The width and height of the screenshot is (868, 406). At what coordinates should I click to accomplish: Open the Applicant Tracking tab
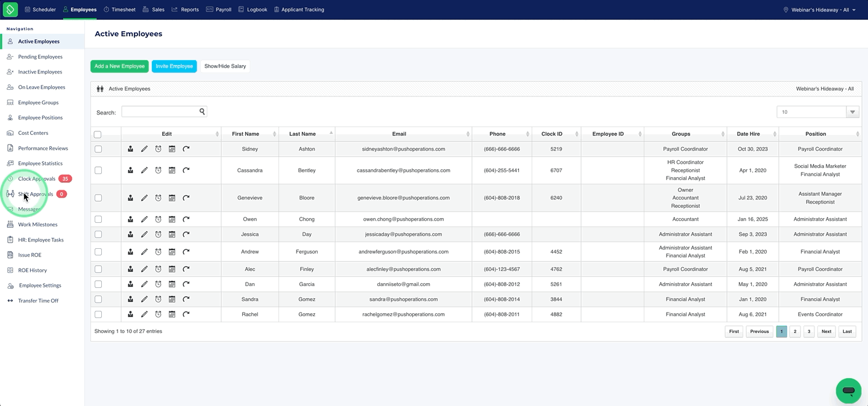point(299,10)
